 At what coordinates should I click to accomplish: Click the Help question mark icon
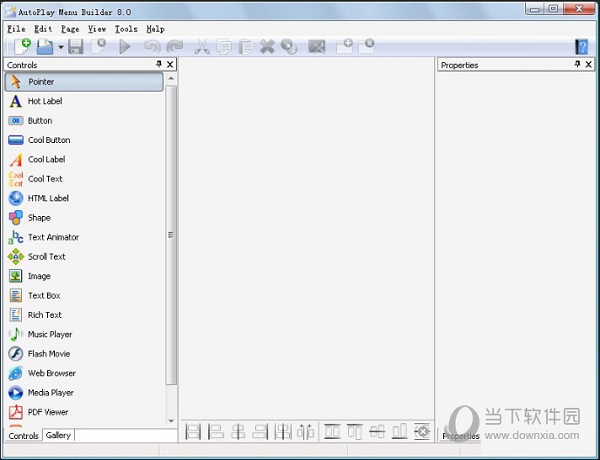[x=581, y=47]
